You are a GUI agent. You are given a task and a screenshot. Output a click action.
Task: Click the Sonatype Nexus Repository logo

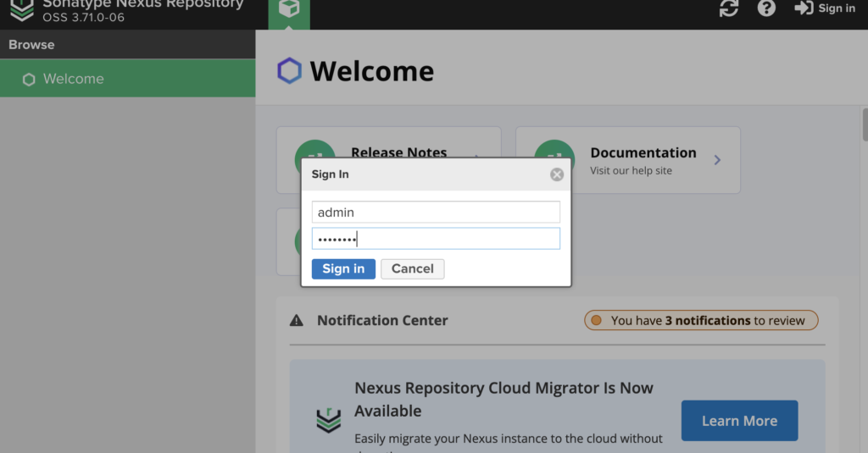coord(22,8)
